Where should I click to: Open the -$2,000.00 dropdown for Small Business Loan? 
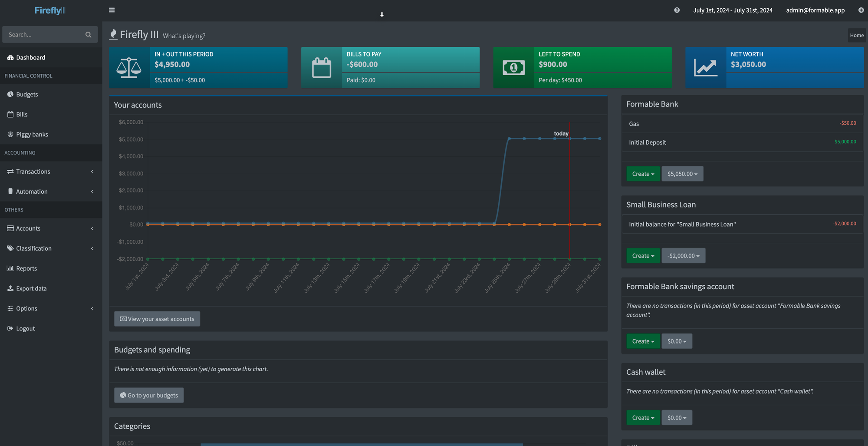[683, 255]
